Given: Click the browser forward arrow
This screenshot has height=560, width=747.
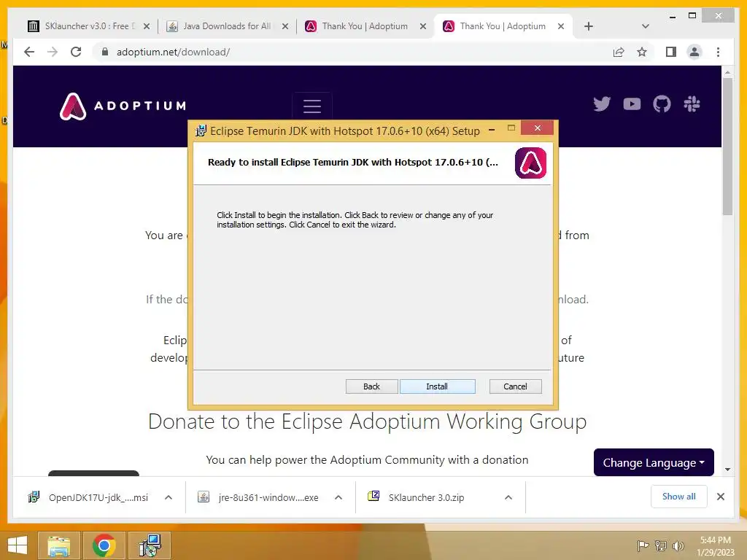Looking at the screenshot, I should pyautogui.click(x=53, y=52).
